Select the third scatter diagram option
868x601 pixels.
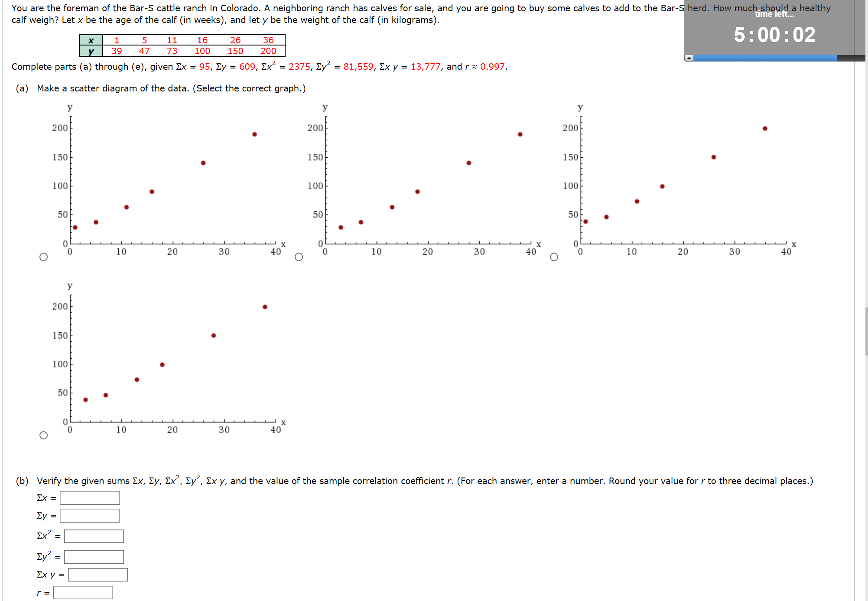pos(554,257)
